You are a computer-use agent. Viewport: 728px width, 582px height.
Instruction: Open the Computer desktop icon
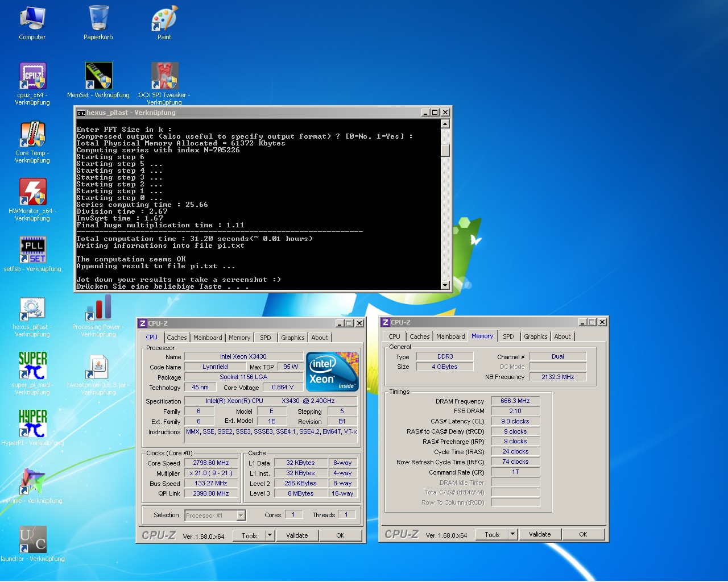coord(32,23)
